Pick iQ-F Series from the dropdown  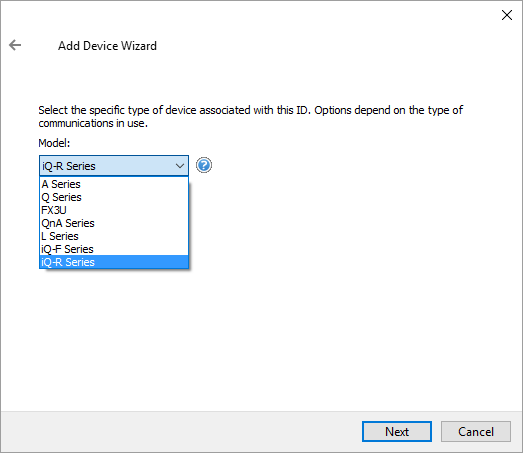[114, 249]
